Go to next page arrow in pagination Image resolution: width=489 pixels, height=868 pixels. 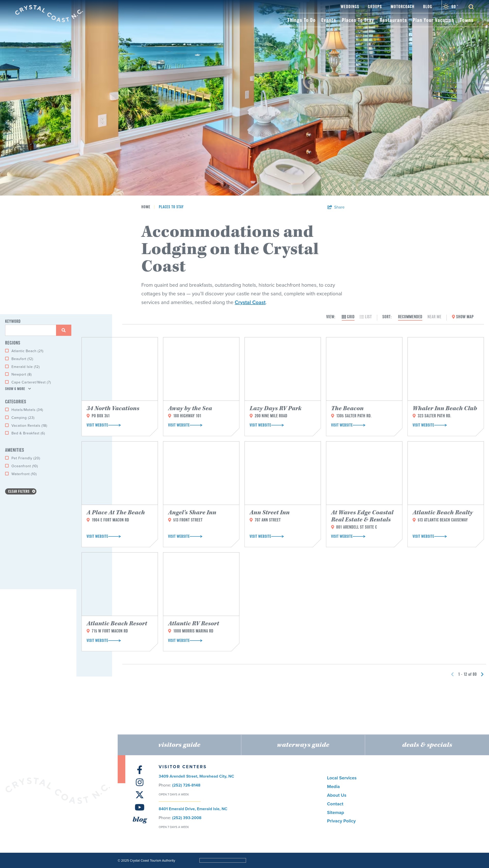pyautogui.click(x=482, y=674)
